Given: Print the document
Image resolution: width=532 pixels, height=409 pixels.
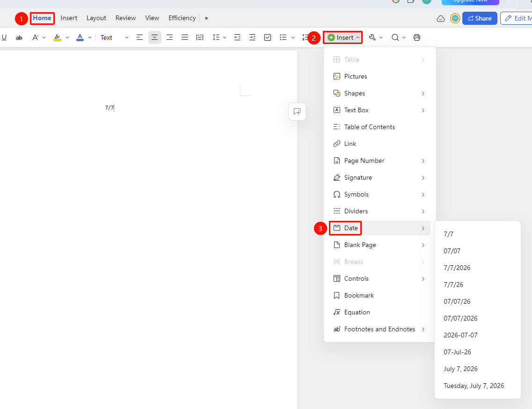Looking at the screenshot, I should click(x=417, y=37).
